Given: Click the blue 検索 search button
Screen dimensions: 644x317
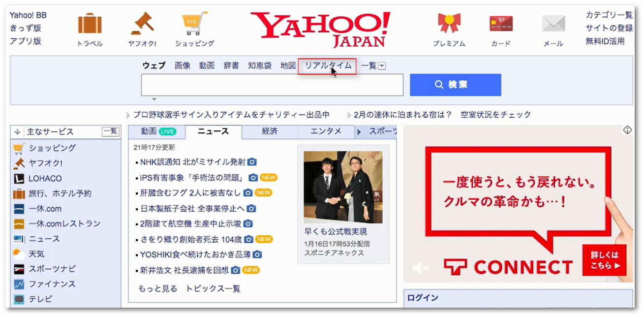Looking at the screenshot, I should tap(456, 85).
